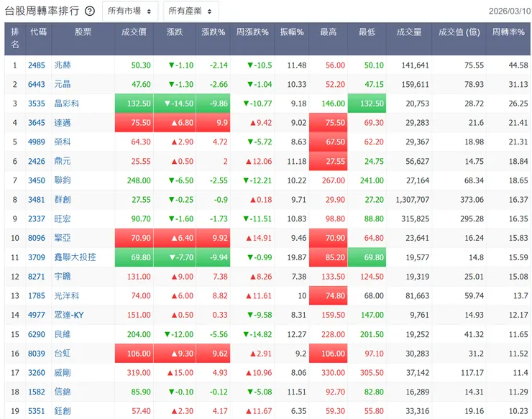Open stock code 1785 link
This screenshot has height=419, width=532.
[x=36, y=296]
